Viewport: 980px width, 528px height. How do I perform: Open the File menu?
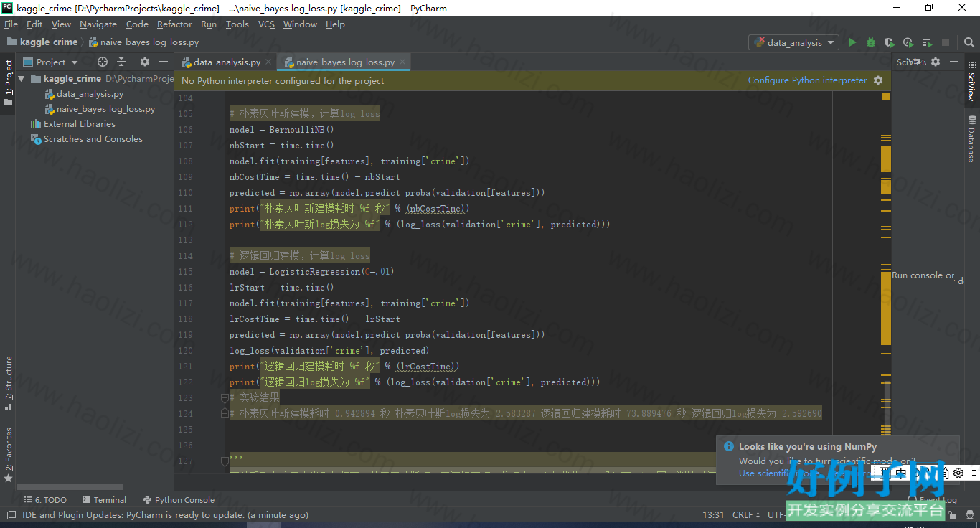(11, 24)
